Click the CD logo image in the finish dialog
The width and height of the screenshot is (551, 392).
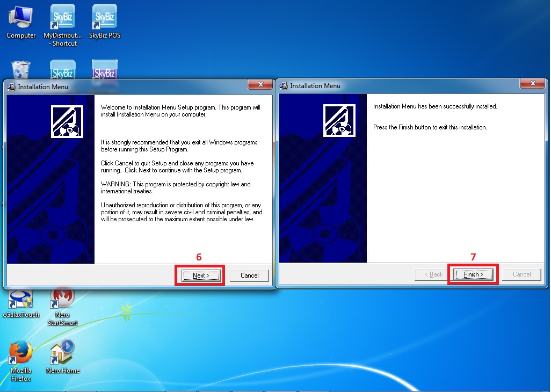[x=339, y=121]
